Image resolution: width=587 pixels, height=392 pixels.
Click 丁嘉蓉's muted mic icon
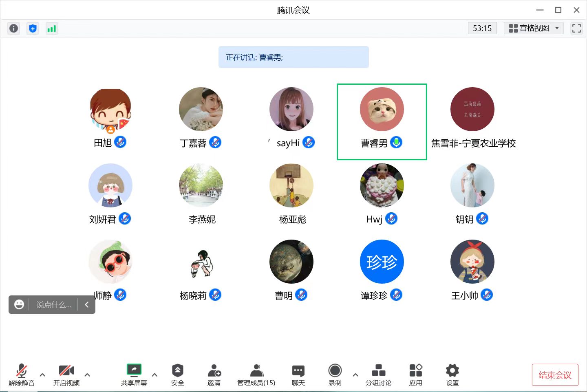click(x=215, y=142)
